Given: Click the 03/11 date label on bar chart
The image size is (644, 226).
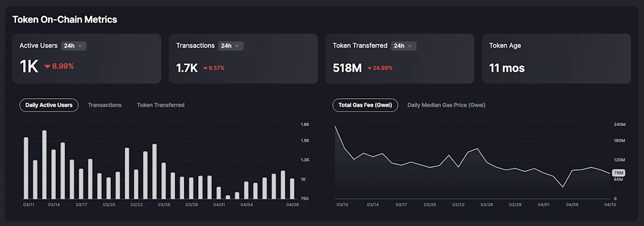Looking at the screenshot, I should pos(29,204).
